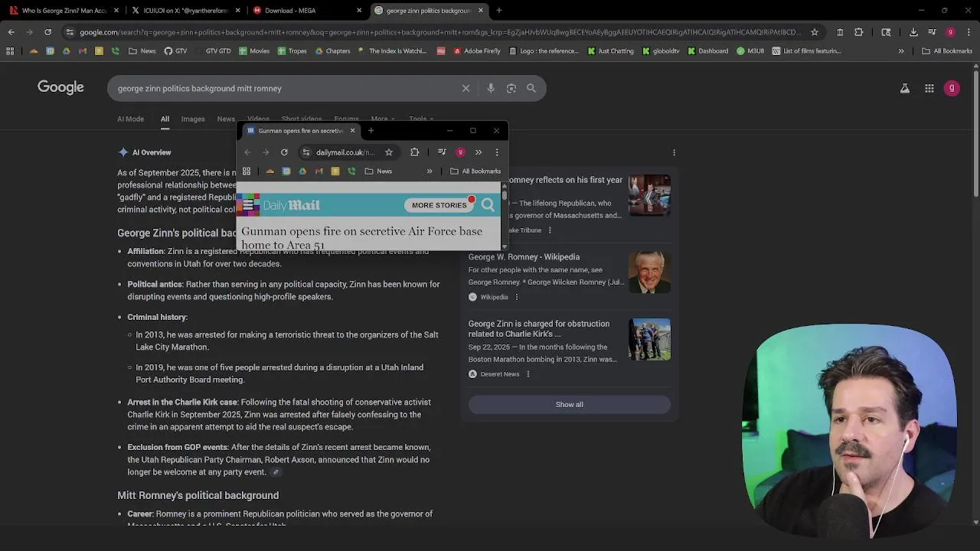Expand hidden bookmarks chevron in main window
The image size is (980, 551).
[901, 51]
